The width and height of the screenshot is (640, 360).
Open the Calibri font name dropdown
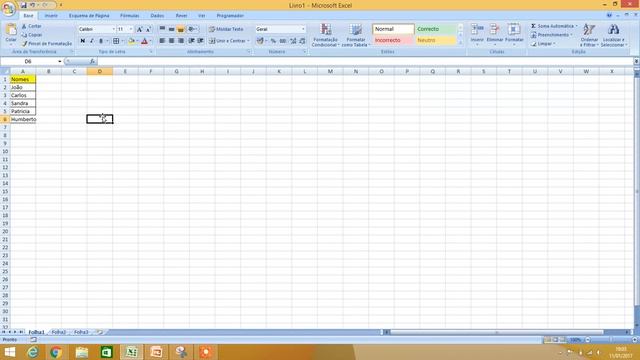click(113, 29)
